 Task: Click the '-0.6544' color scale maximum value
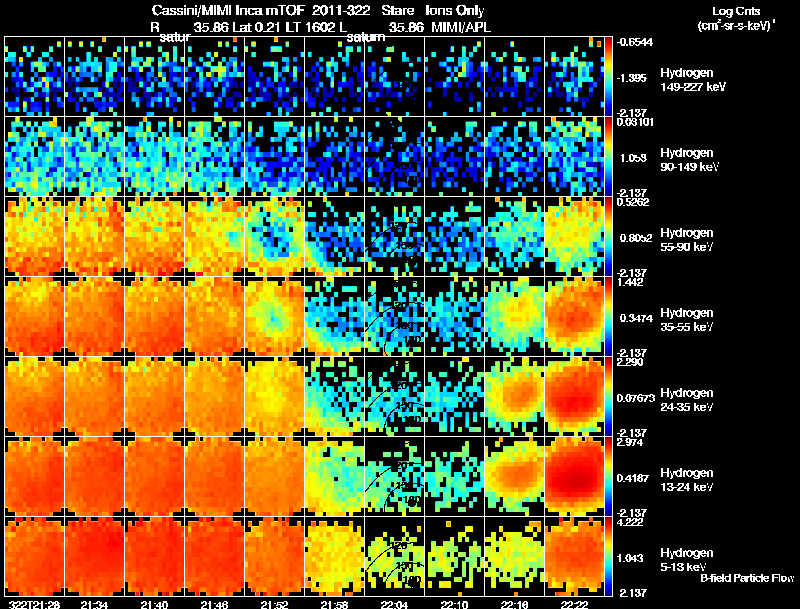(x=635, y=42)
